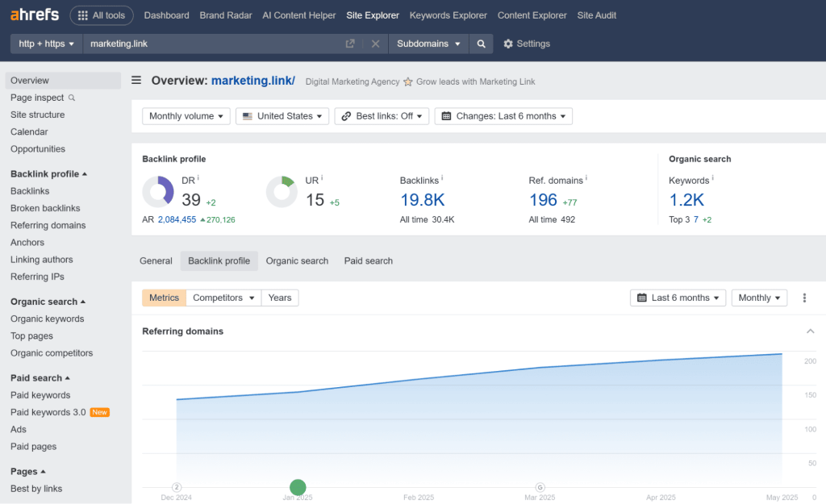Open Page inspect in sidebar
Image resolution: width=826 pixels, height=504 pixels.
click(42, 98)
